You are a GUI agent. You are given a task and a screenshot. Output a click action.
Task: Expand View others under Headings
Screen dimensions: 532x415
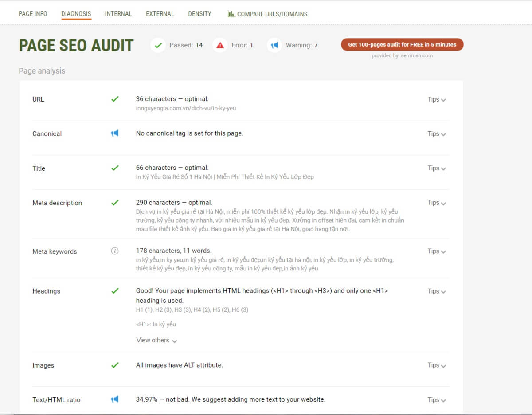[156, 340]
